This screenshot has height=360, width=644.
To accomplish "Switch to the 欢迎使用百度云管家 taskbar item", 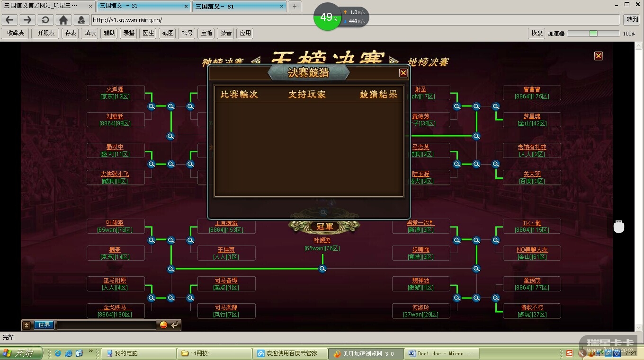I will (x=291, y=353).
